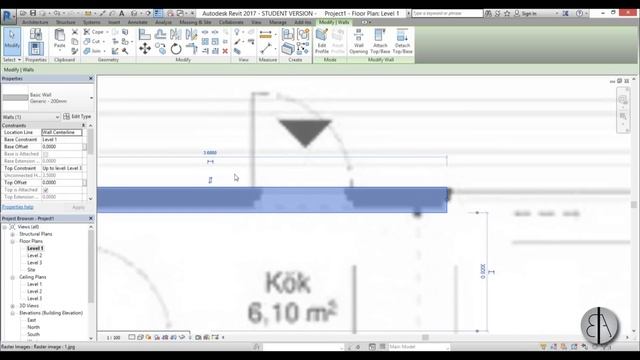
Task: Collapse the Constraints section
Action: point(84,125)
